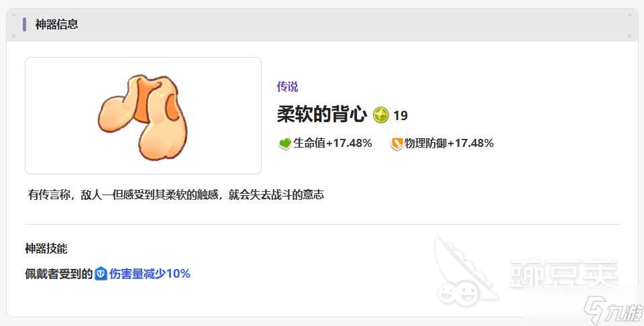This screenshot has width=644, height=326.
Task: Click the pea pod watermark logo
Action: click(x=465, y=271)
